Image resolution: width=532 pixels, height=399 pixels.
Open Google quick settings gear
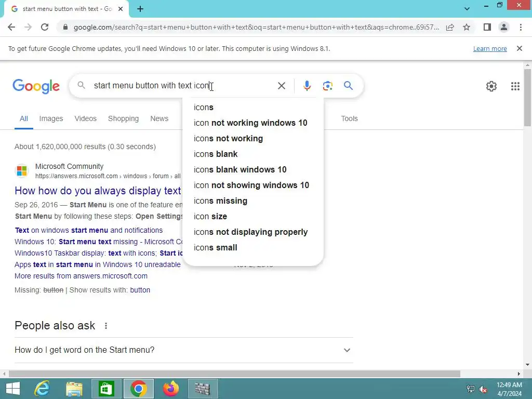[x=491, y=86]
